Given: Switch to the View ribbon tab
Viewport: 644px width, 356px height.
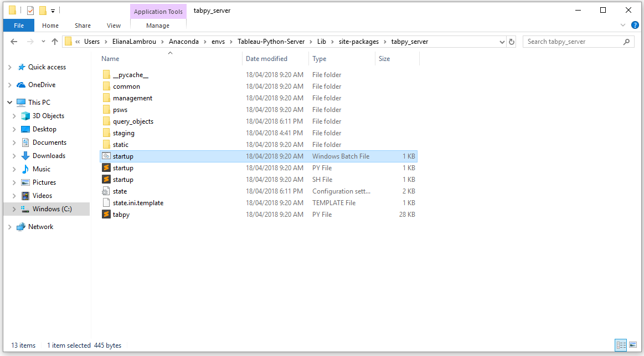Looking at the screenshot, I should (x=114, y=26).
